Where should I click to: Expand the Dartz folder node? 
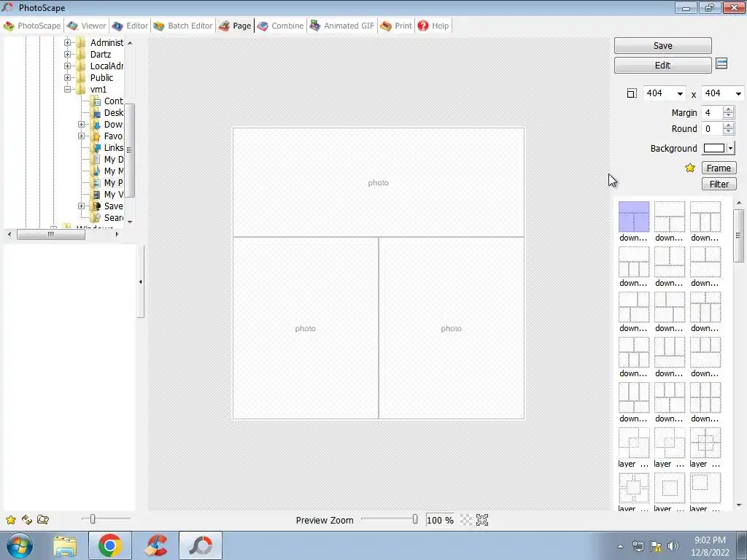pyautogui.click(x=67, y=54)
